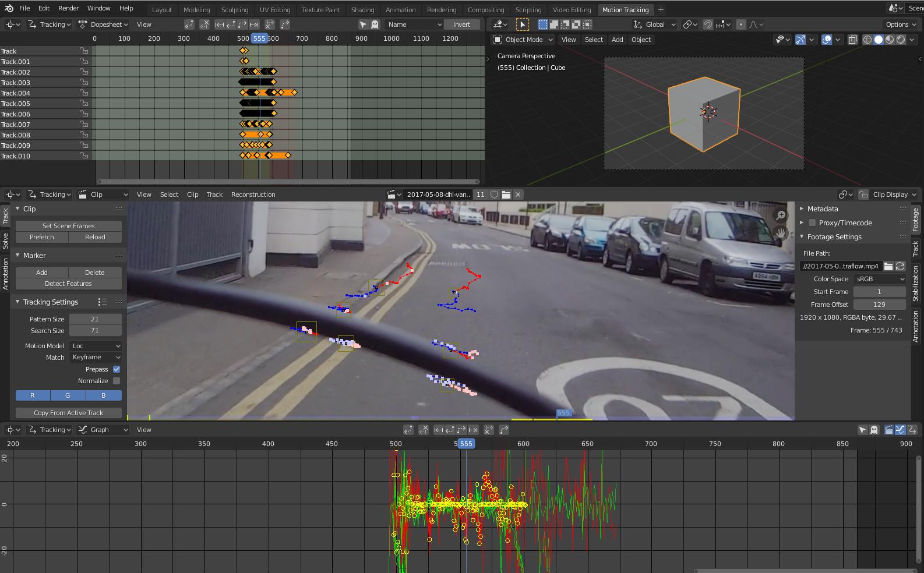Enable Normalize checkbox
This screenshot has height=573, width=924.
pyautogui.click(x=117, y=381)
